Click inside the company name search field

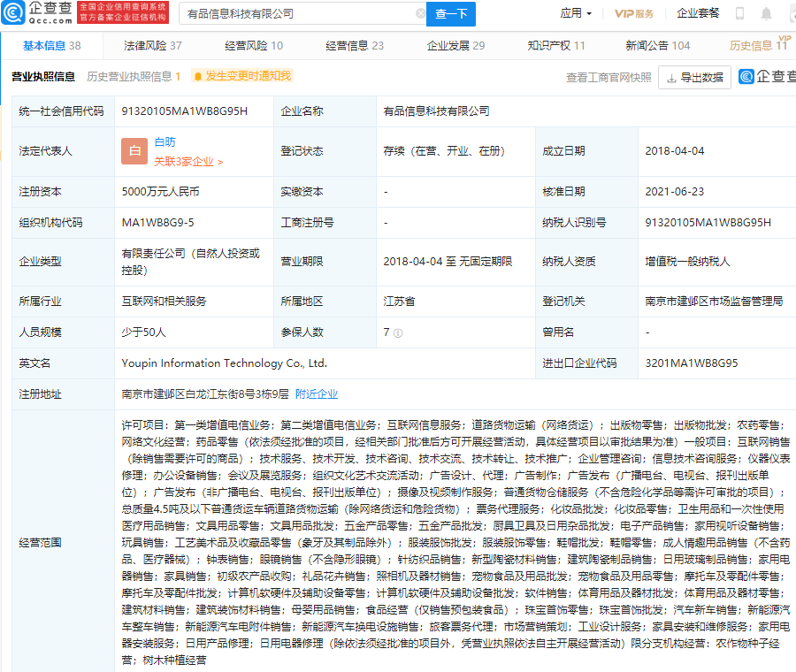point(292,13)
